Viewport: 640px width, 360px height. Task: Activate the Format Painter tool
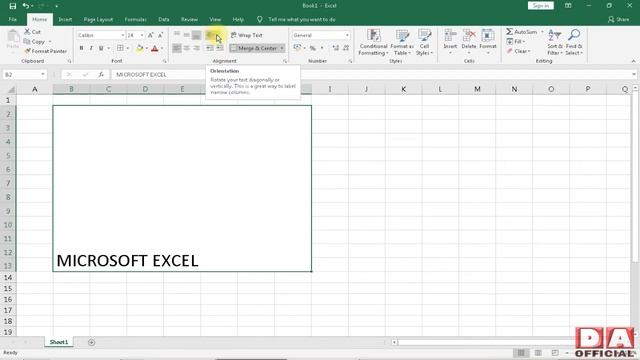[x=45, y=51]
